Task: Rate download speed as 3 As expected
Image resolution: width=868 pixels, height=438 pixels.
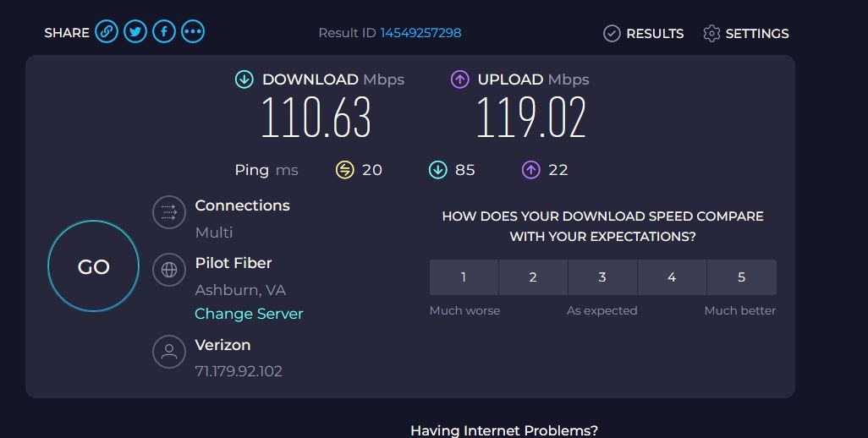Action: point(602,277)
